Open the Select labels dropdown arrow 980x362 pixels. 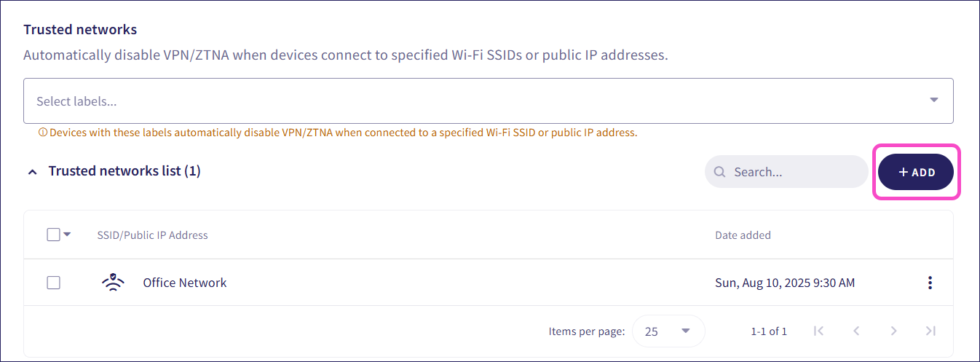[934, 101]
